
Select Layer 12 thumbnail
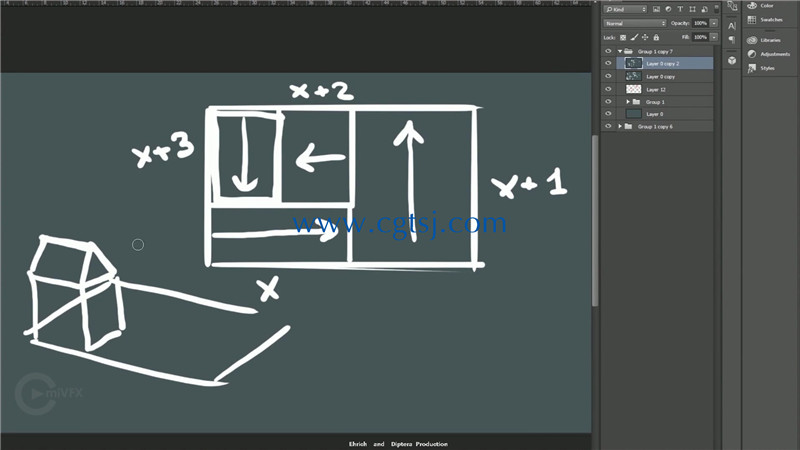(634, 89)
